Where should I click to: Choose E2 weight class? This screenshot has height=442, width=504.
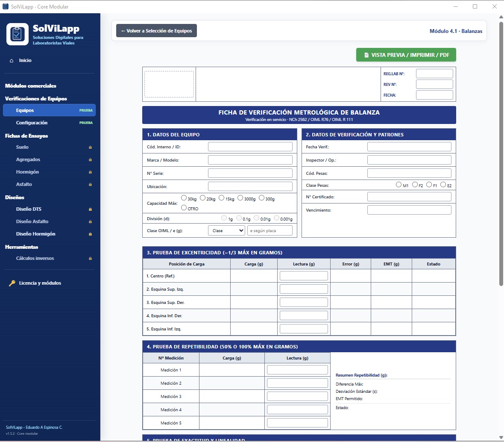point(443,185)
